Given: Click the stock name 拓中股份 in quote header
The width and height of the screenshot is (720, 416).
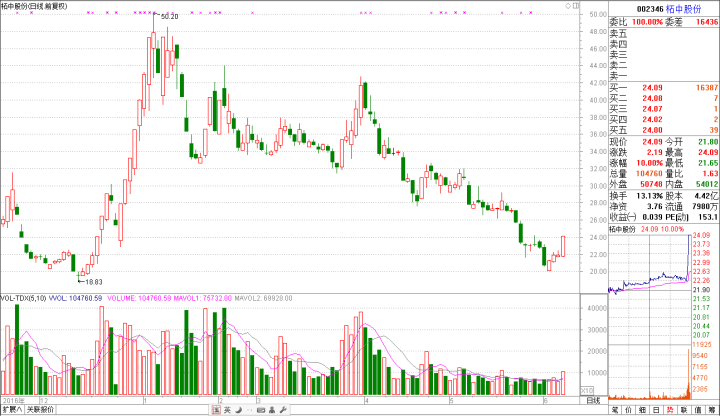Looking at the screenshot, I should (x=684, y=9).
